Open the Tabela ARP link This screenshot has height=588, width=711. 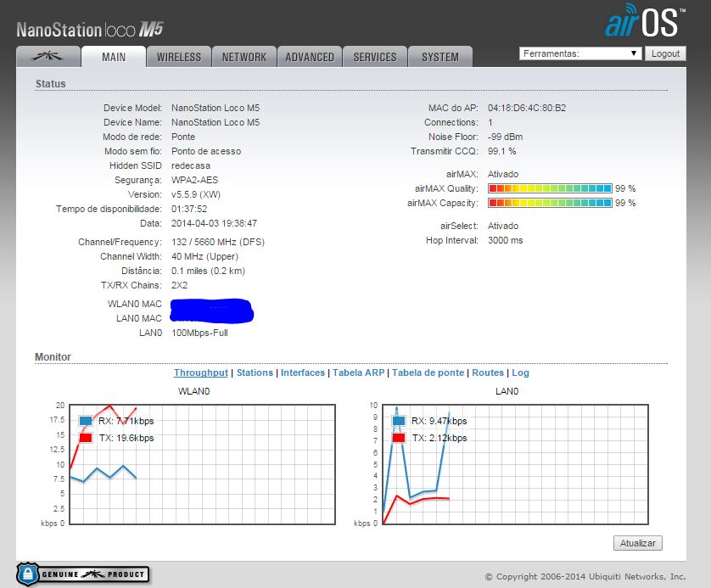point(358,372)
